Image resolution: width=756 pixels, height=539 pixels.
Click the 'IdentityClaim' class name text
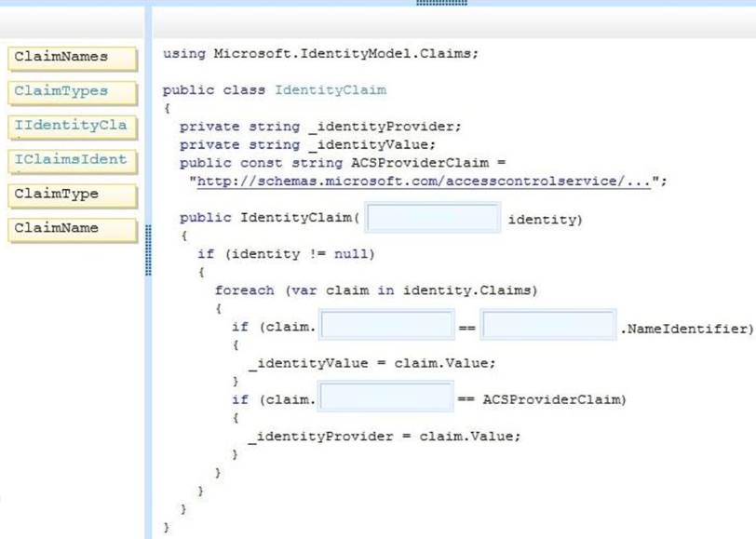tap(331, 90)
